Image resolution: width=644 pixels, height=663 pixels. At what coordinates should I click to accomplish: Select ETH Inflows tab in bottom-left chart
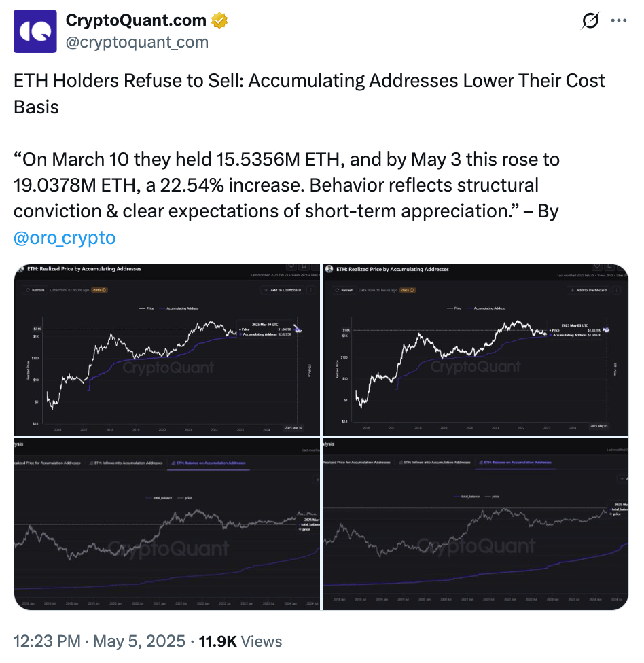pos(122,463)
